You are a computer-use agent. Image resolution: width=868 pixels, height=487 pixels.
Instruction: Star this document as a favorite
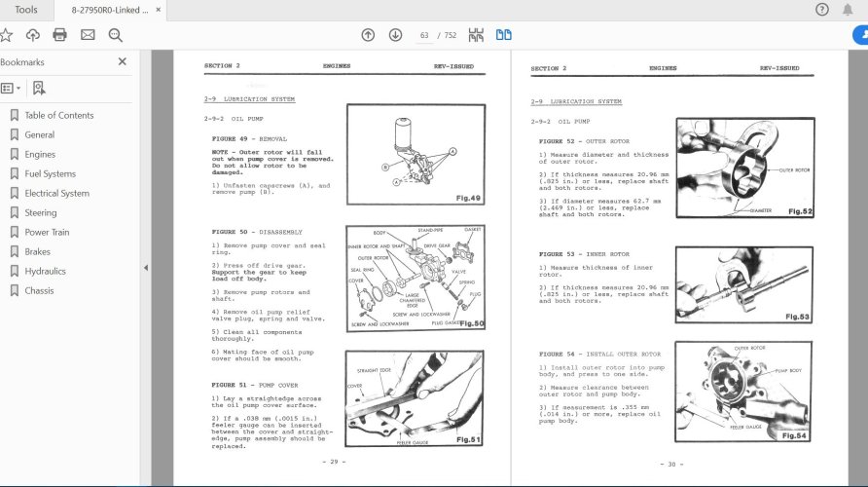[x=6, y=35]
